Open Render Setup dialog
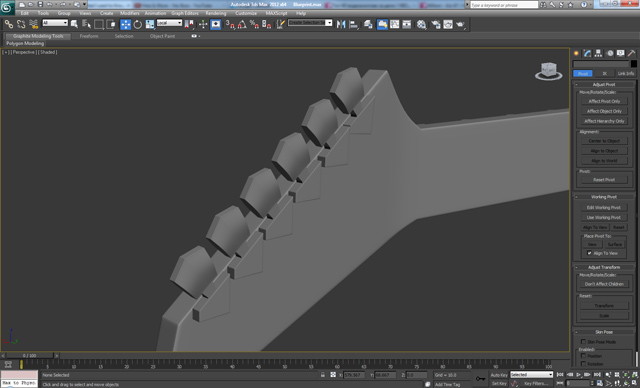 [436, 24]
